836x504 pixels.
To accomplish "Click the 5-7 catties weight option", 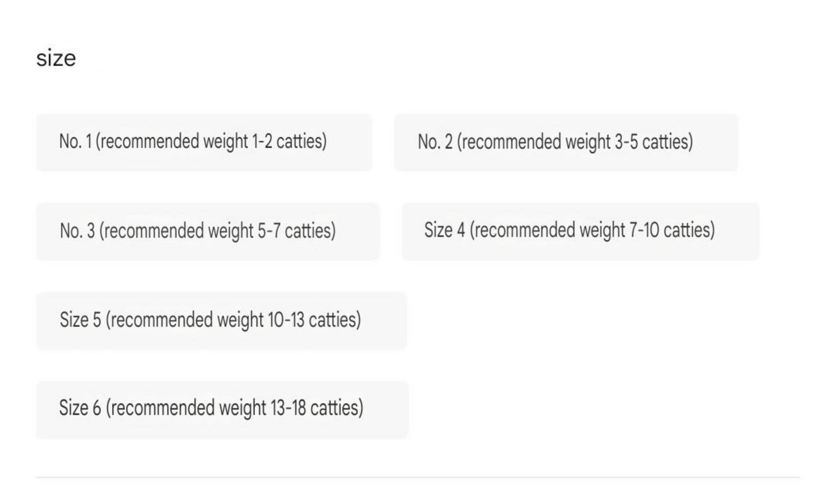I will (207, 231).
